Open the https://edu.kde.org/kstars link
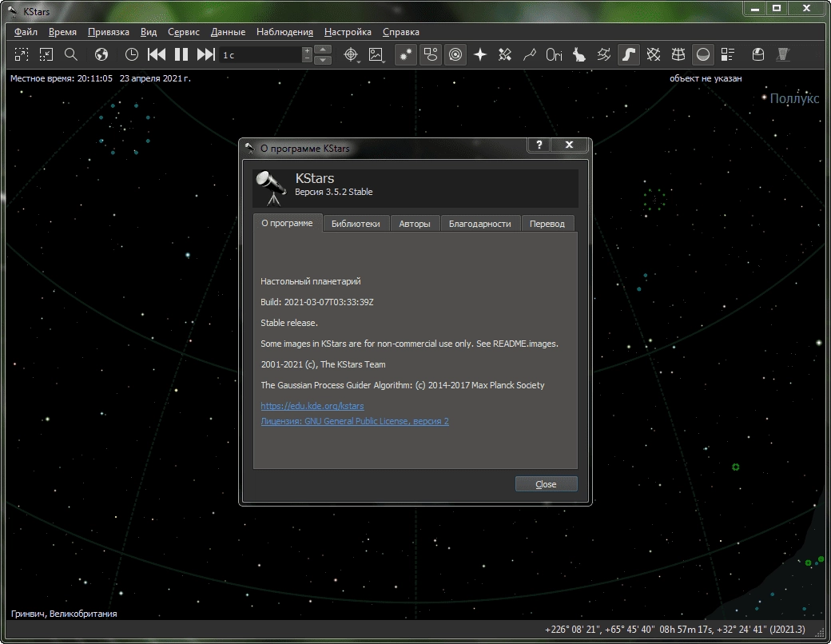Screen dimensions: 831x644 pyautogui.click(x=312, y=406)
